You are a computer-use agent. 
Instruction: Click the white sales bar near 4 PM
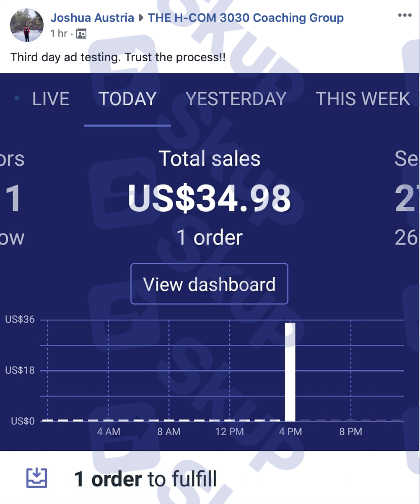click(290, 372)
